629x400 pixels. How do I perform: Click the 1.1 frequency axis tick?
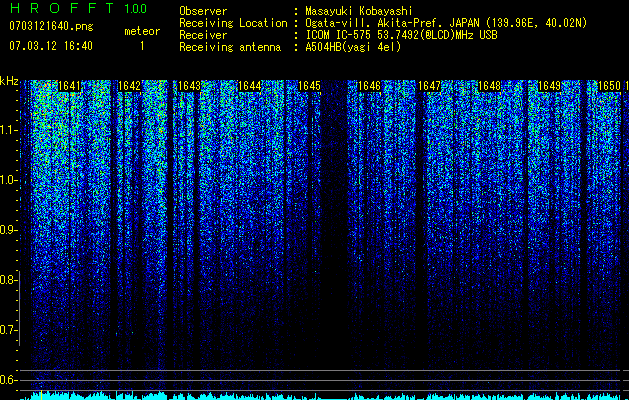click(7, 130)
